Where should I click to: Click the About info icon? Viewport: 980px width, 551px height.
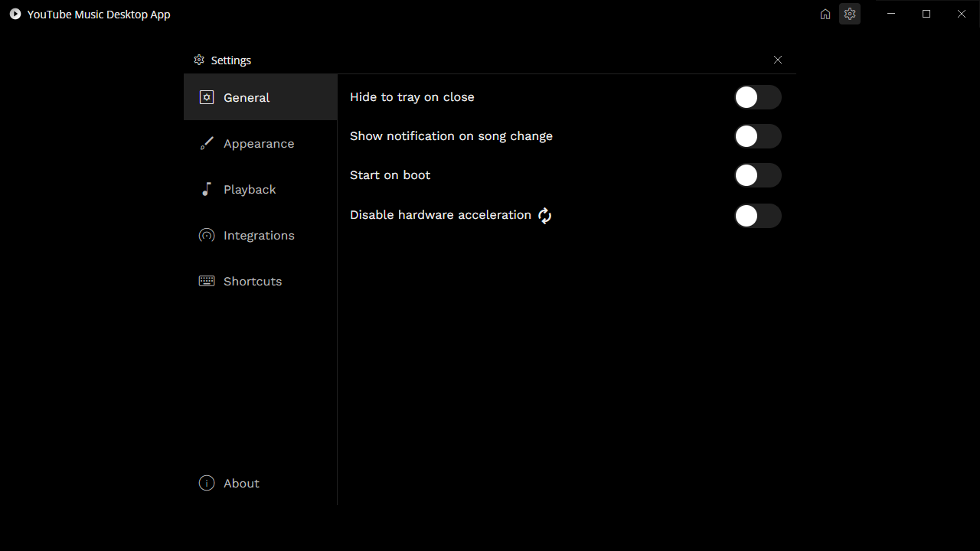coord(206,483)
